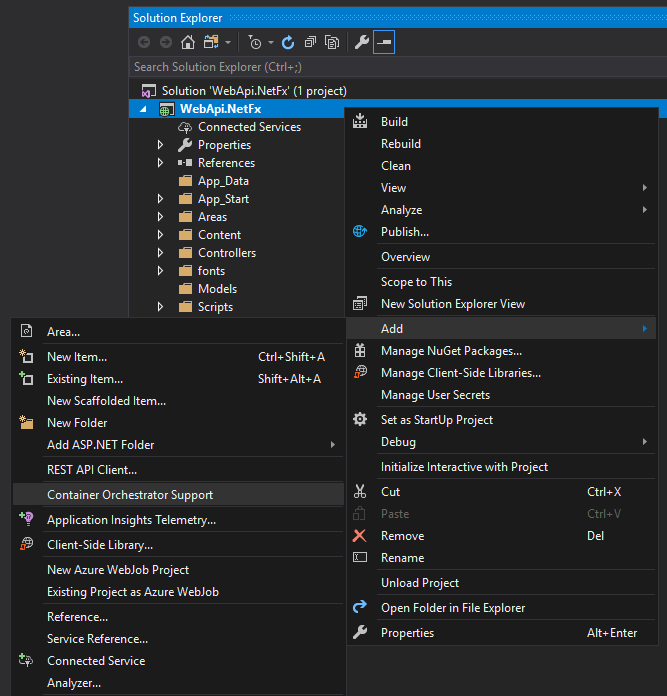The image size is (667, 696).
Task: Switch views with the solutions and folders icon
Action: [x=211, y=43]
